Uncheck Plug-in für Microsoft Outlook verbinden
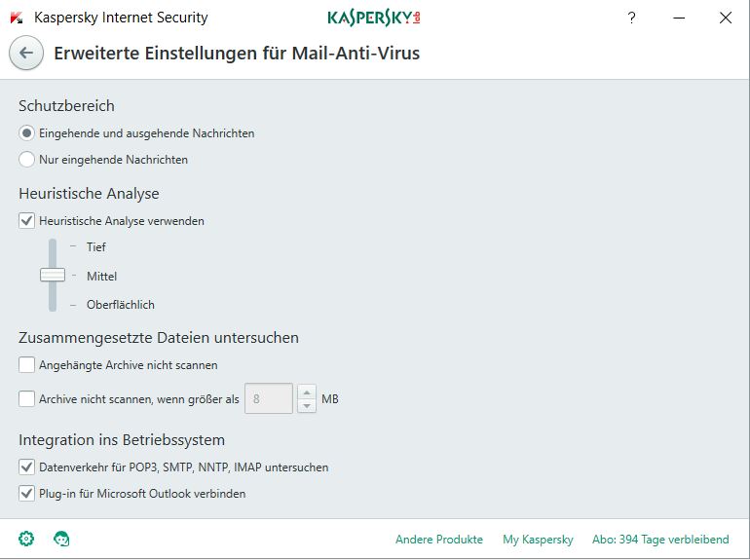This screenshot has width=750, height=560. click(x=27, y=494)
